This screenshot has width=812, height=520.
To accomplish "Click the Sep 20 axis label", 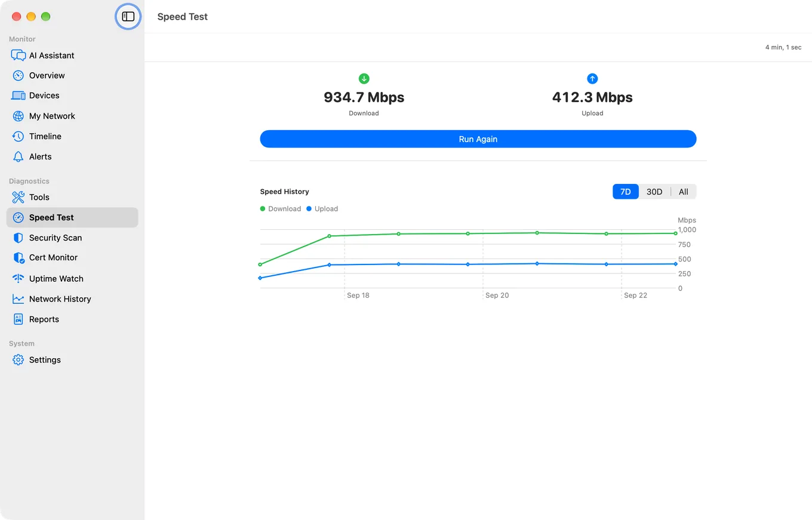I will coord(497,296).
